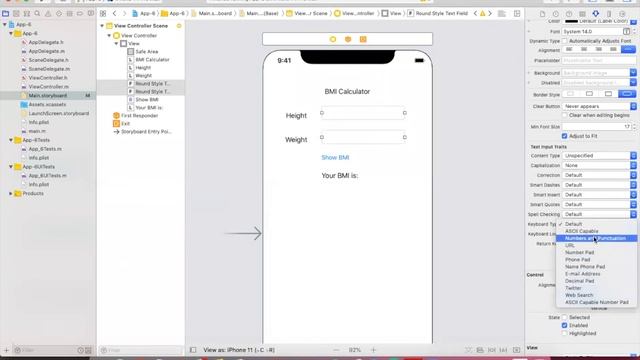Choose Number Pad keyboard type
The width and height of the screenshot is (640, 360).
click(x=596, y=253)
